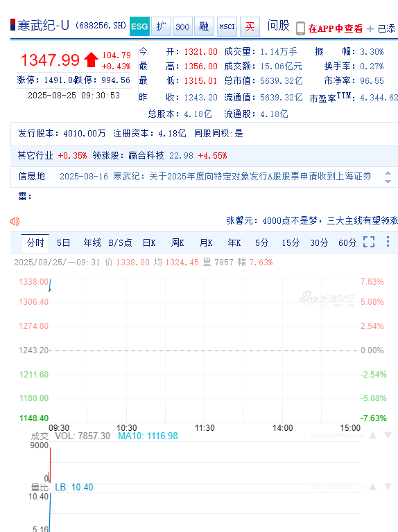Click the 问股 button
Viewport: 398px width, 532px height.
click(x=278, y=26)
